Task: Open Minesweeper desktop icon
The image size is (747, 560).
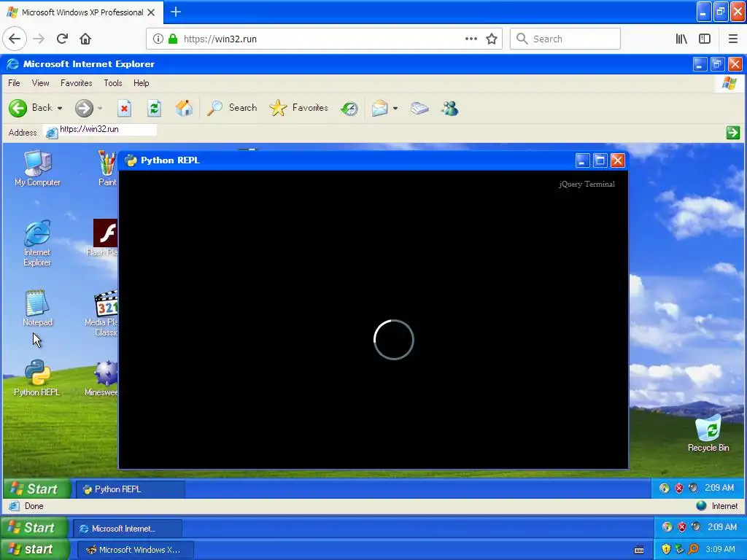Action: [101, 378]
